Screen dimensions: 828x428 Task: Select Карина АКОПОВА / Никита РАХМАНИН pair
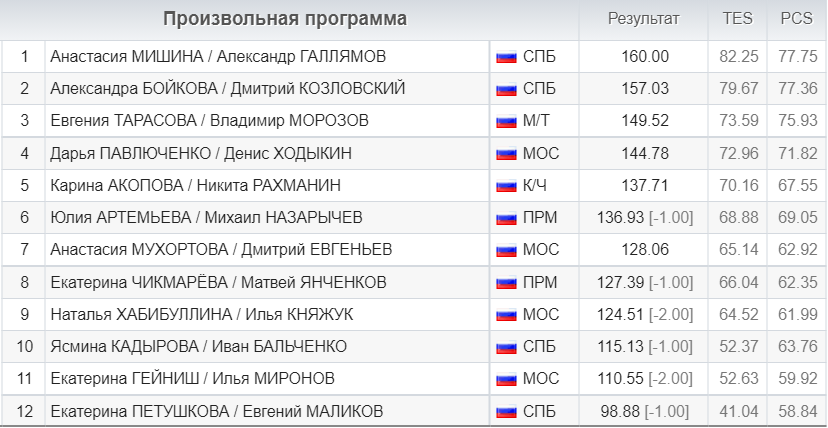[x=195, y=186]
